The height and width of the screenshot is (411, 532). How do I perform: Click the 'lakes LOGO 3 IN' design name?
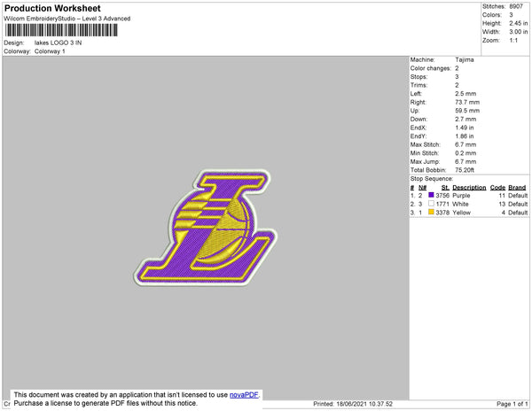pyautogui.click(x=58, y=43)
